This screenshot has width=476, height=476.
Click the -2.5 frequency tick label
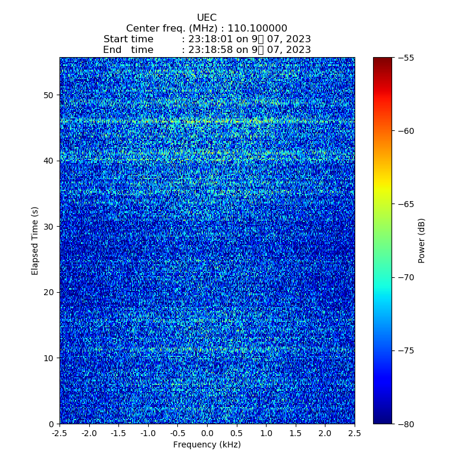tap(59, 434)
